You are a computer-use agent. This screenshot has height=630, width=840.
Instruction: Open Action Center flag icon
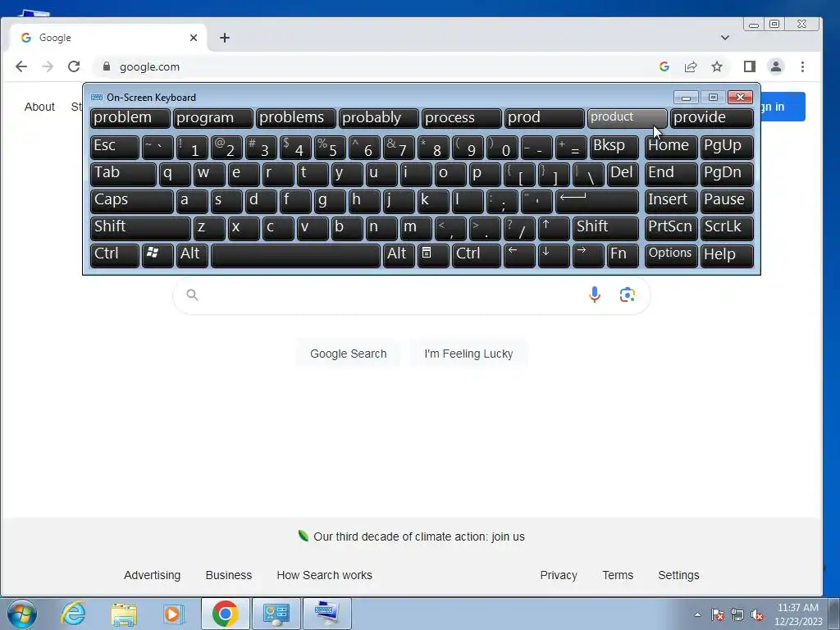pyautogui.click(x=718, y=615)
